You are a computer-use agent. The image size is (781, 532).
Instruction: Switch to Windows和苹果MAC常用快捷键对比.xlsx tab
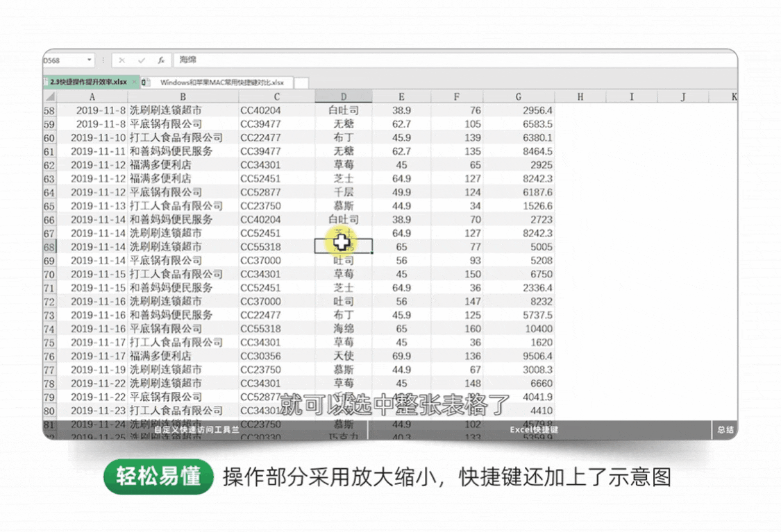(x=221, y=83)
